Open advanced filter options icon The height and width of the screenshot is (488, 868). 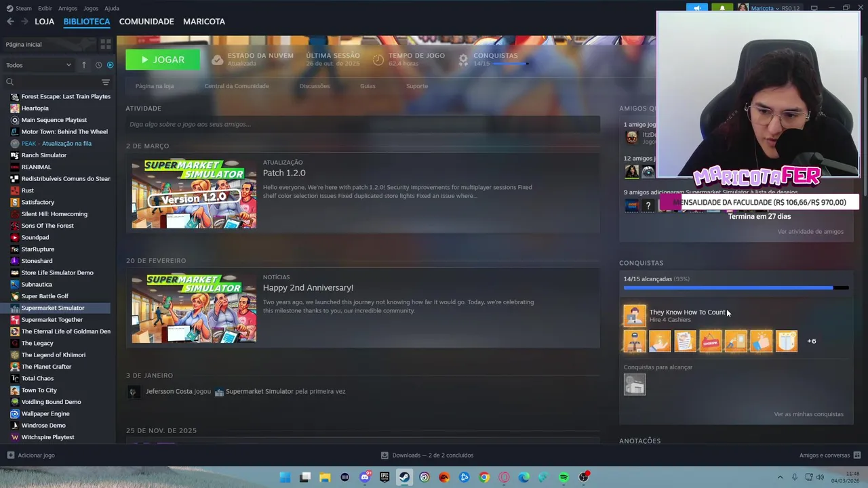coord(106,82)
